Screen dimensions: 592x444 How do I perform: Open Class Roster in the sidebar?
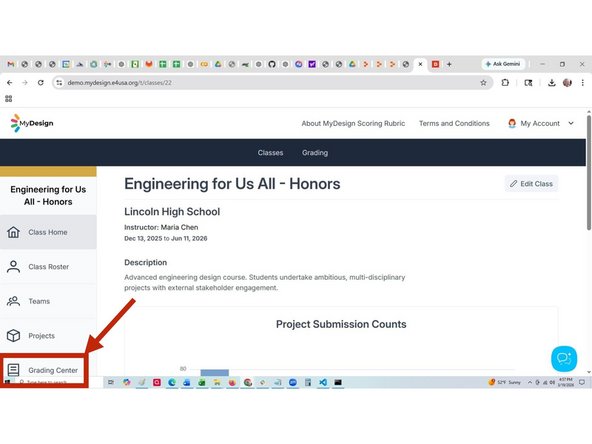(48, 267)
